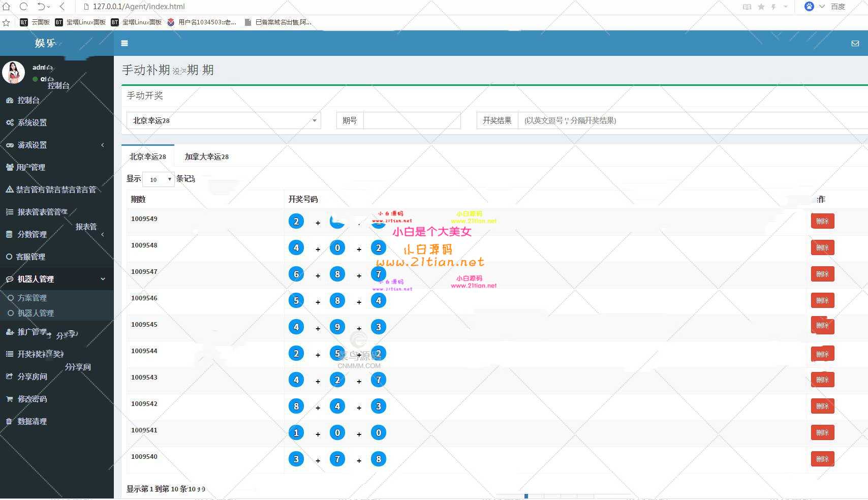The image size is (868, 500).
Task: Click the admin avatar picture
Action: [x=14, y=72]
